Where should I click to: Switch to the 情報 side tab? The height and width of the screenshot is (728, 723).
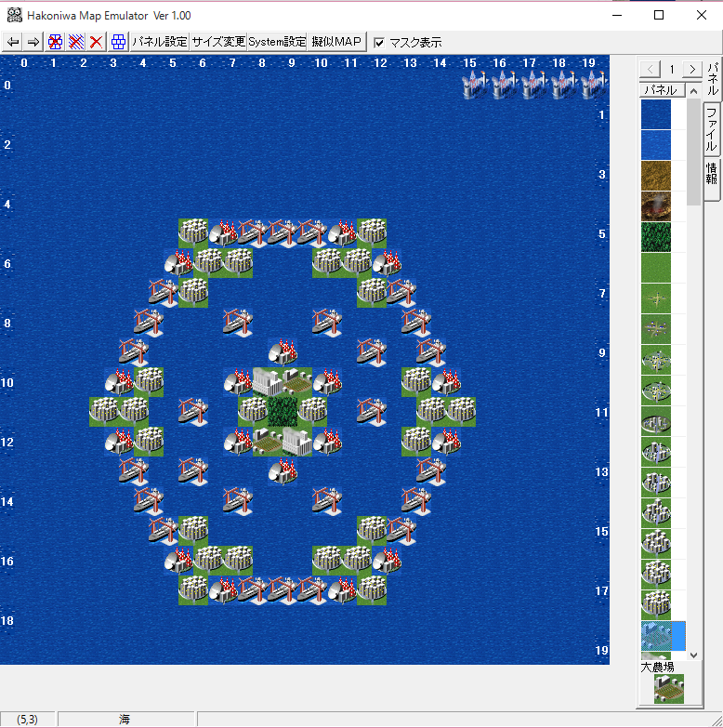tap(712, 178)
